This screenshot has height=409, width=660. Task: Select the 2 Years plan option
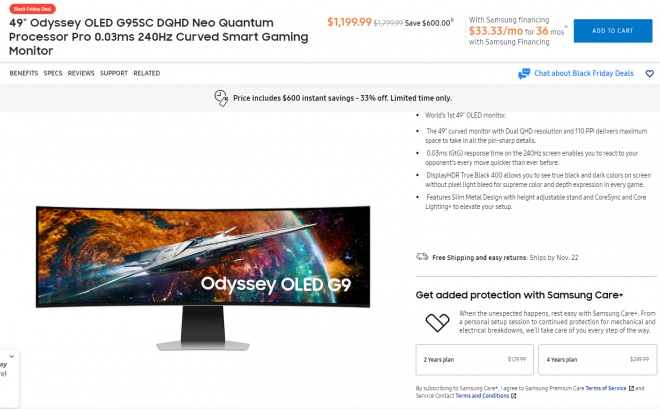tap(474, 359)
